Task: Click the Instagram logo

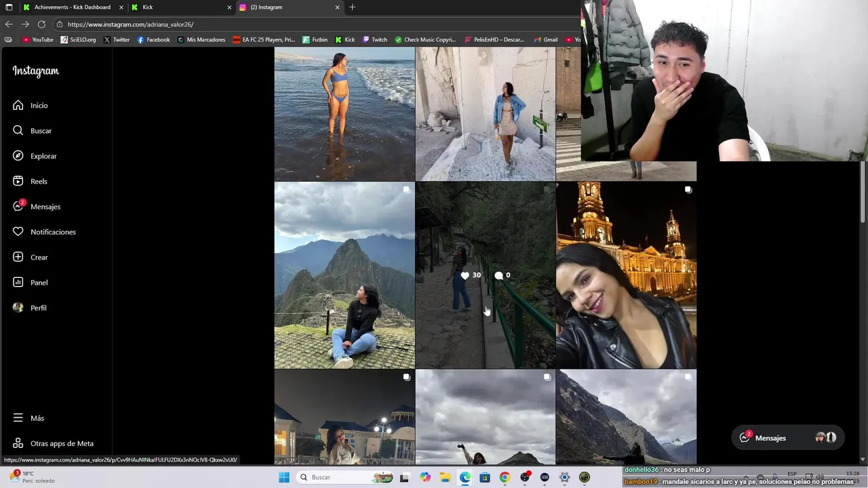Action: pos(36,71)
